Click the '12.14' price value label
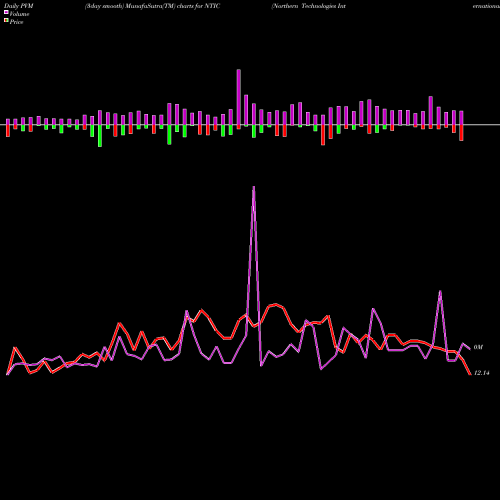Viewport: 500px width, 500px height. (481, 373)
